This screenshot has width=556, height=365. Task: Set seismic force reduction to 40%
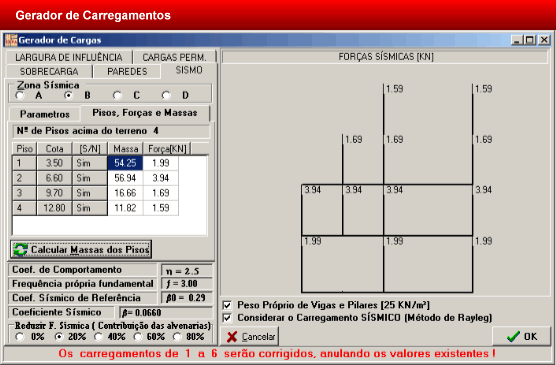point(99,337)
